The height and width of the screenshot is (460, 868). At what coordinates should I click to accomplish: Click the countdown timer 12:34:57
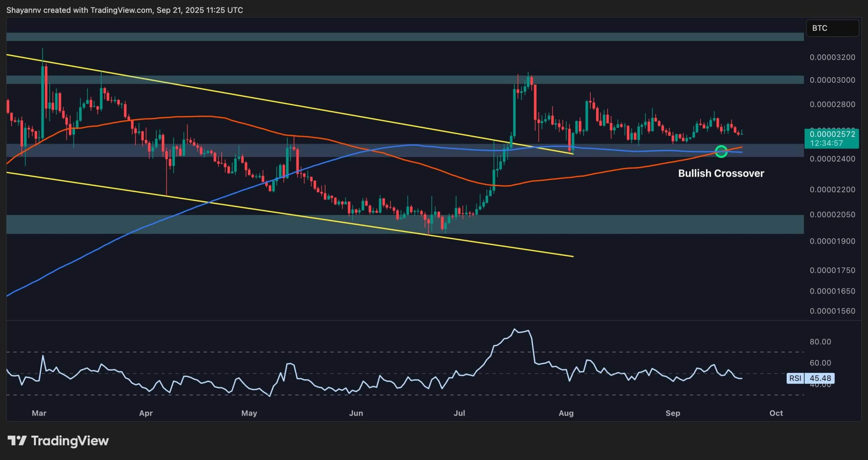(x=826, y=143)
